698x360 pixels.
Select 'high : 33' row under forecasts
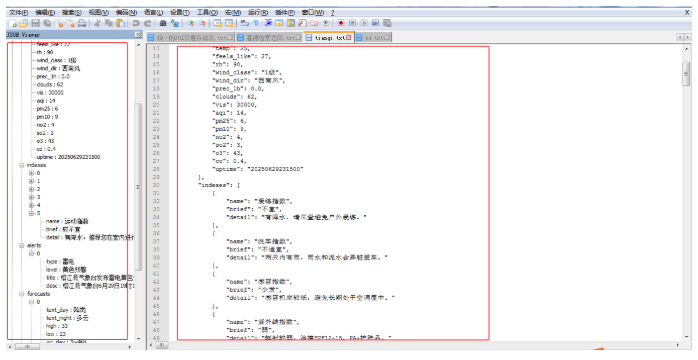point(57,326)
